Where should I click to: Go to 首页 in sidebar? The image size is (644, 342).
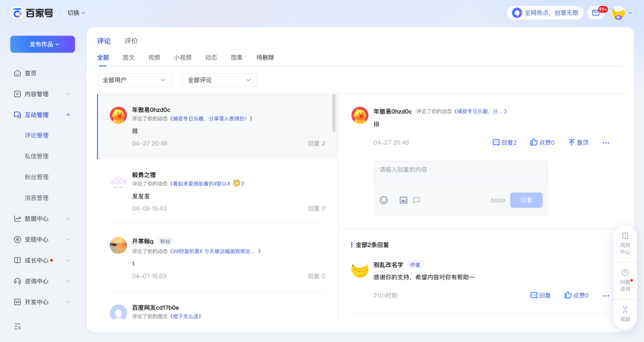coord(30,73)
